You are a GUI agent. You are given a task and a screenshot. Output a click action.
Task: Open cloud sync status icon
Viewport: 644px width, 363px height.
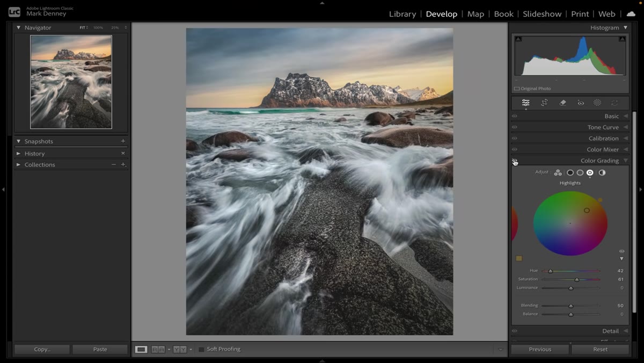631,13
